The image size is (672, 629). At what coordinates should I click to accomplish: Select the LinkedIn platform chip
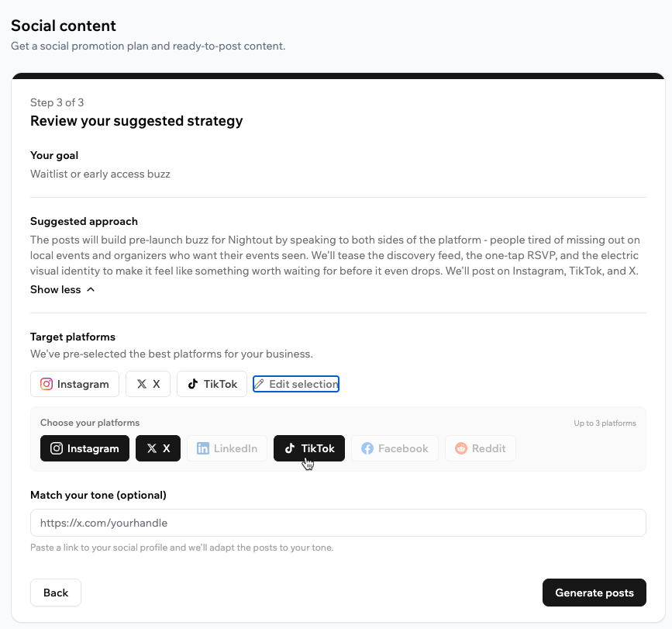227,448
